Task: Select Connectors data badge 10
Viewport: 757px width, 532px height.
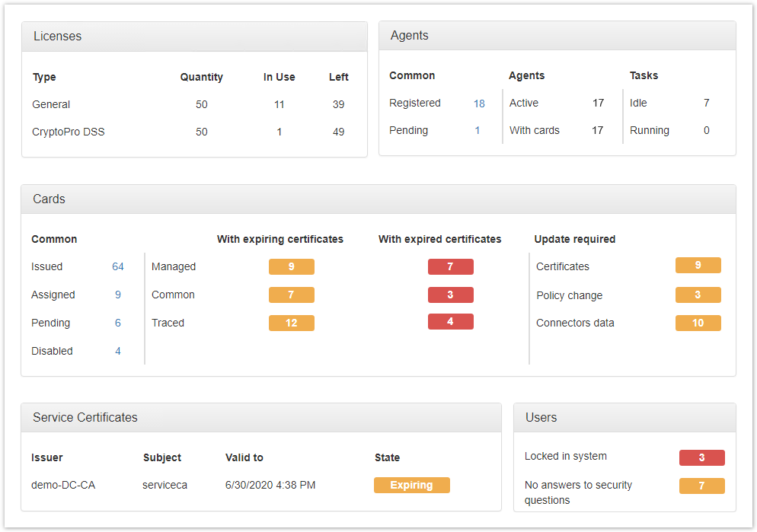Action: tap(698, 323)
